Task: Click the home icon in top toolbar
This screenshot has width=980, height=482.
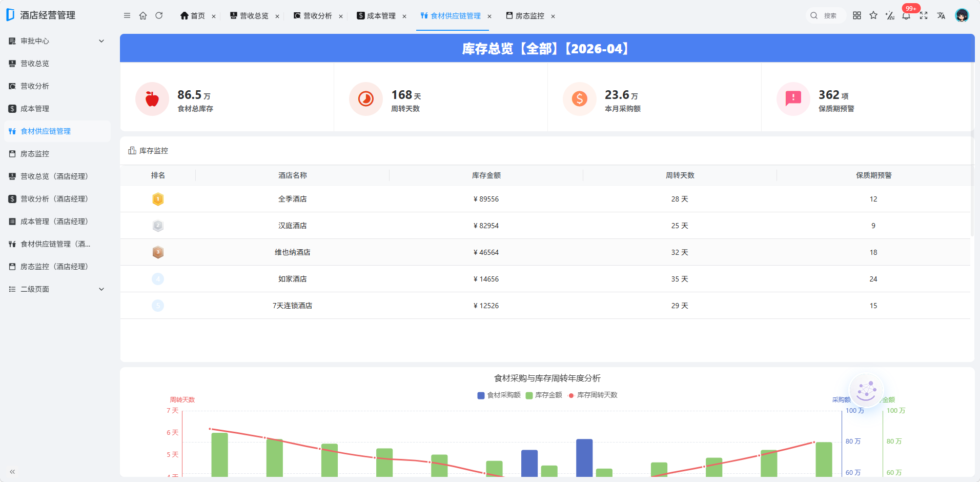Action: click(x=143, y=16)
